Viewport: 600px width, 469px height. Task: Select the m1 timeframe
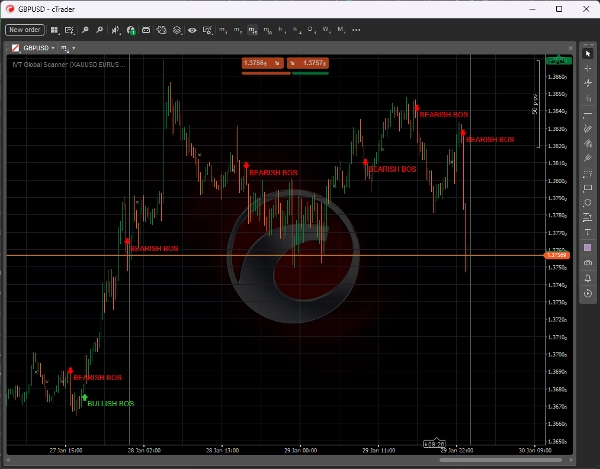click(x=223, y=30)
